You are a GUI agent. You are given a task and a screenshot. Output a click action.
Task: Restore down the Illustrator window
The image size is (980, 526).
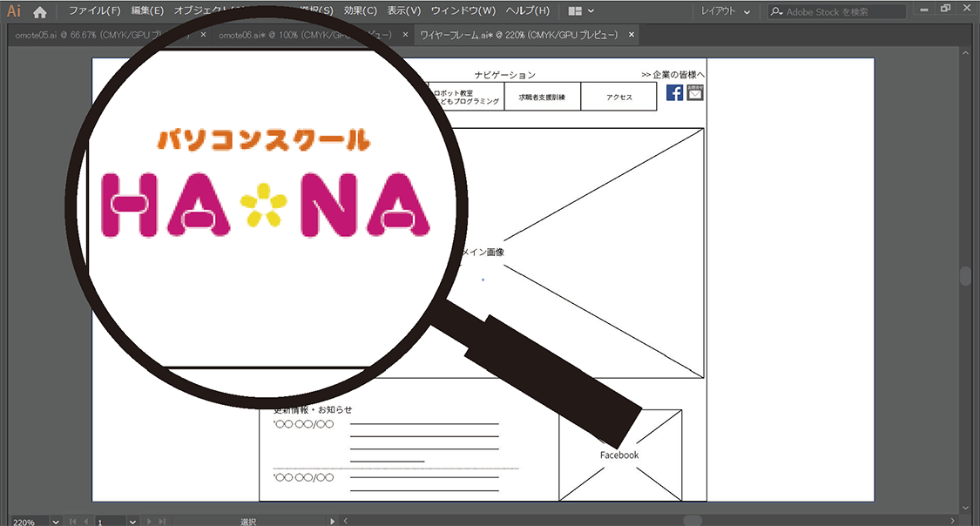point(946,9)
